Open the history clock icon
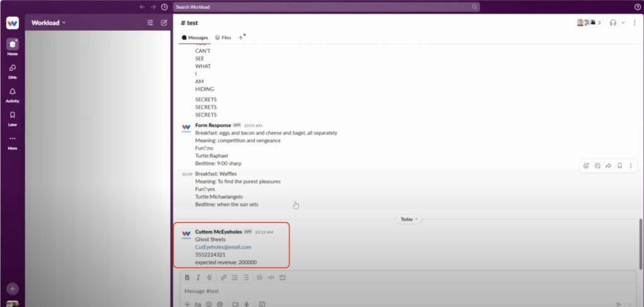 (x=164, y=7)
